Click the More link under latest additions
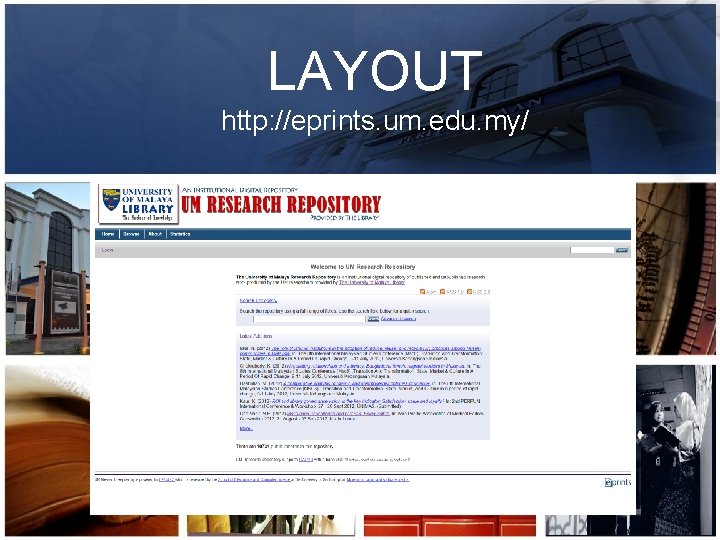The width and height of the screenshot is (720, 540). 246,428
